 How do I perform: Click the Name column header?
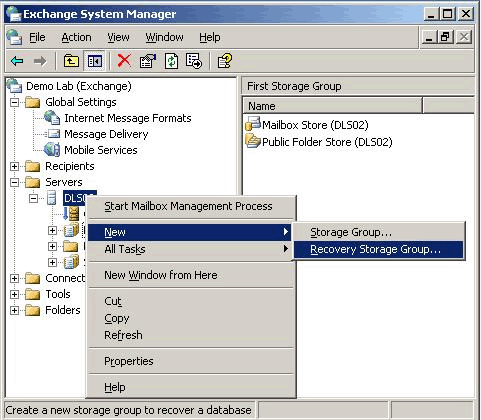(x=333, y=106)
